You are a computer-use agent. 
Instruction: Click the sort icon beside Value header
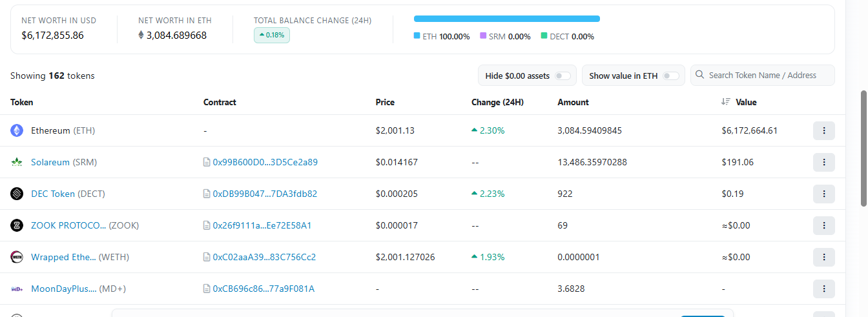726,102
